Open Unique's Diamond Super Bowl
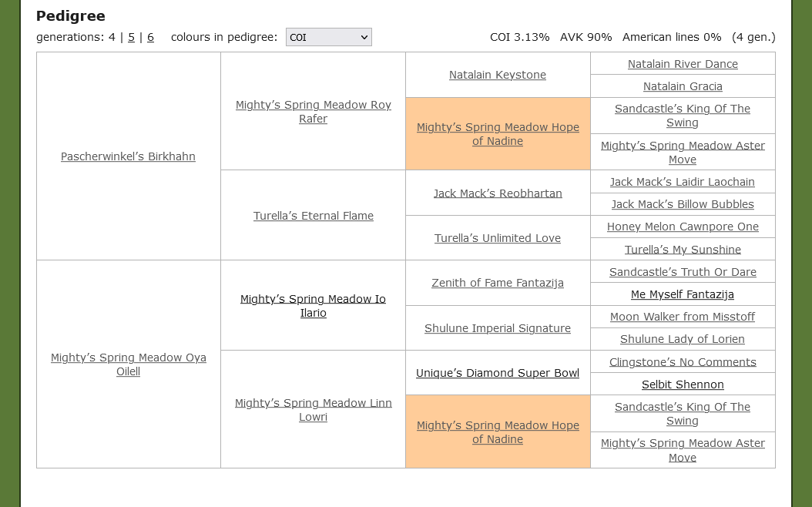The image size is (812, 507). tap(497, 373)
